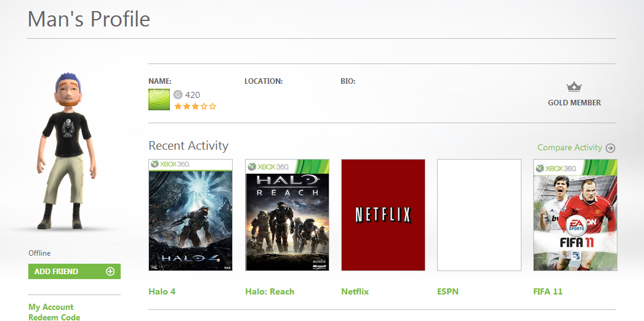Image resolution: width=644 pixels, height=321 pixels.
Task: Open the red Netflix tile
Action: pos(383,215)
